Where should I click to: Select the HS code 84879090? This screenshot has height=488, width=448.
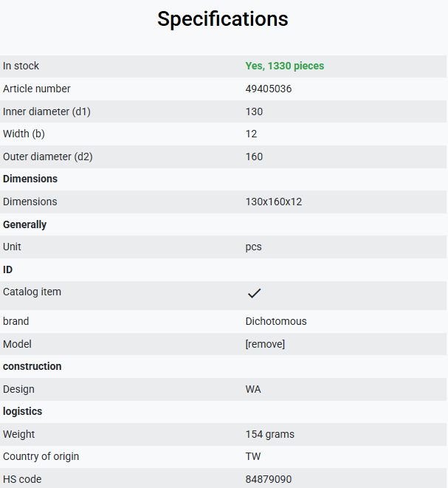(x=269, y=479)
